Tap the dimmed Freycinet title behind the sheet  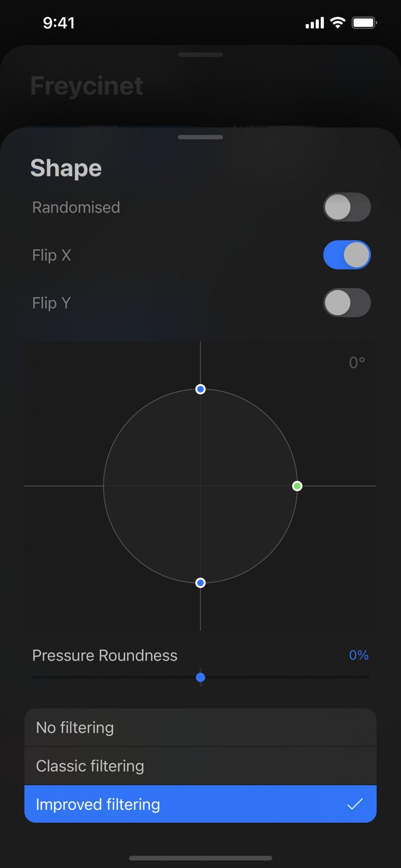pyautogui.click(x=87, y=85)
